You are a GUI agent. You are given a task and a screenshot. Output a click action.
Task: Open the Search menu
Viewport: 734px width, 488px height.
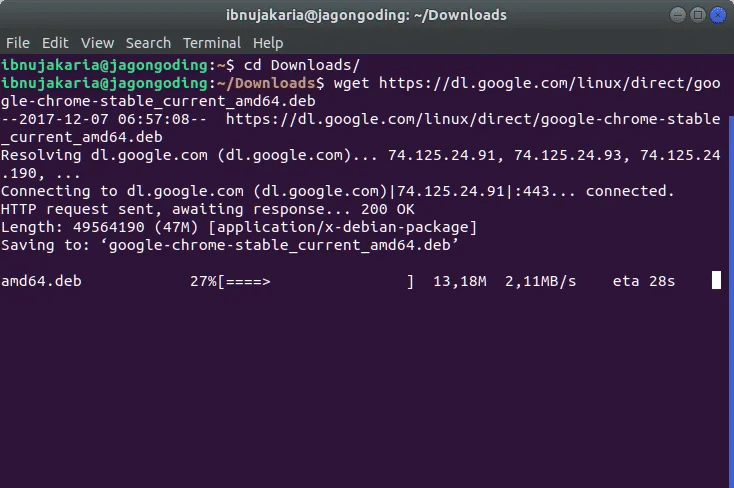148,43
